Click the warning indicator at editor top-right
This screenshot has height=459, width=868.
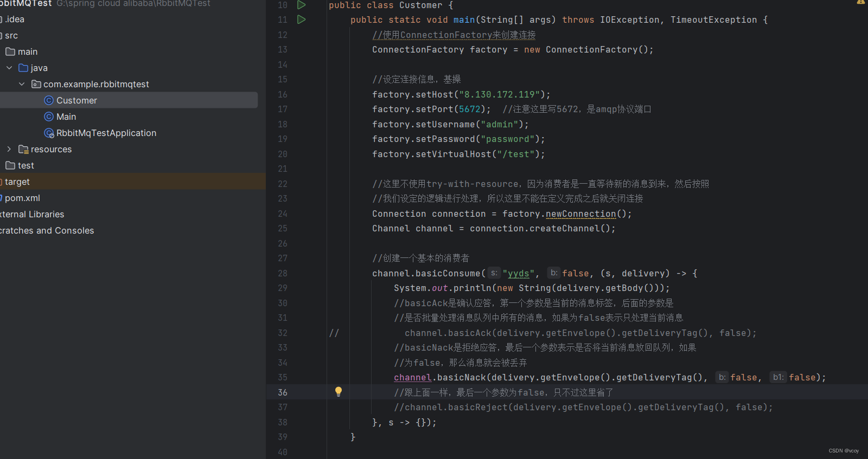(860, 2)
